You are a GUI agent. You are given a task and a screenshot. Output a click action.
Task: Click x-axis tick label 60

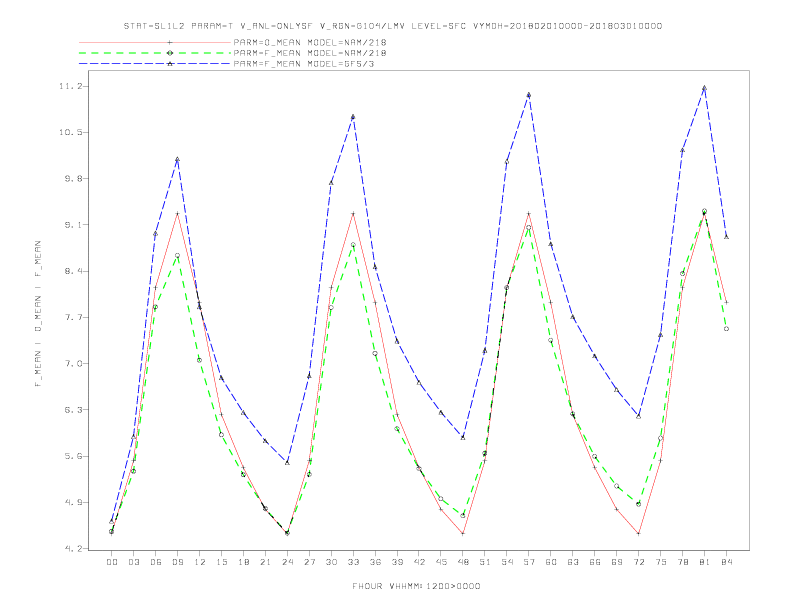(x=551, y=562)
